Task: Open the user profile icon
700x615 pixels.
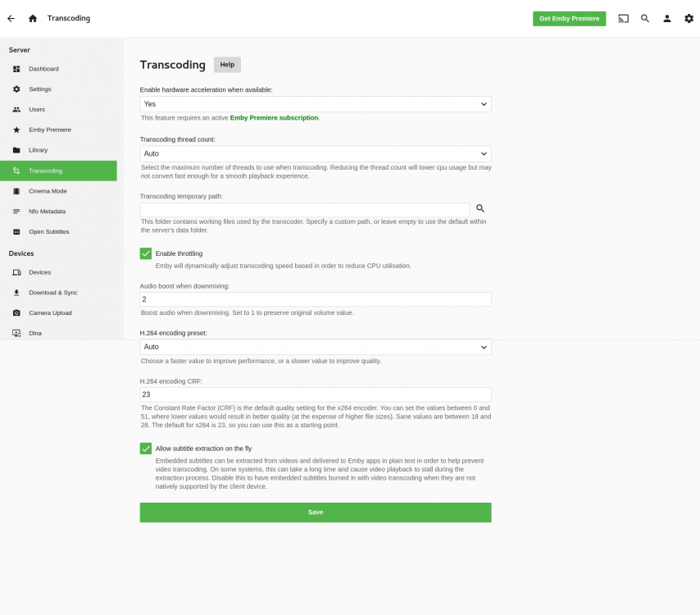Action: tap(667, 18)
